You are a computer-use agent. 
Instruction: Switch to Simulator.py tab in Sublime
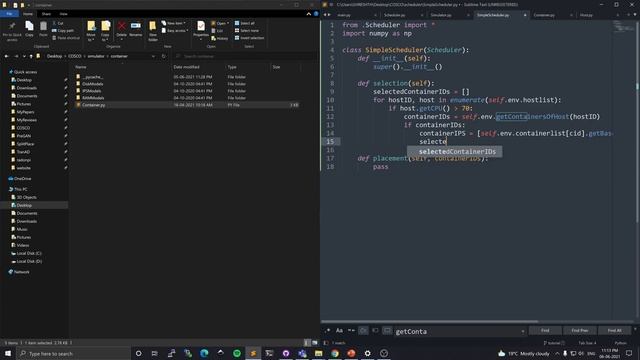[441, 15]
